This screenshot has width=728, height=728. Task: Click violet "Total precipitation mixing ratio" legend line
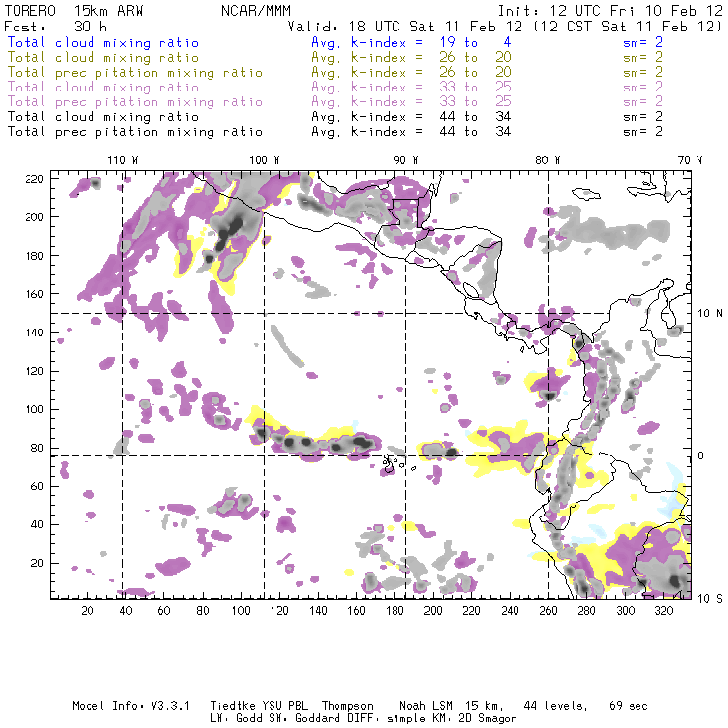click(135, 102)
